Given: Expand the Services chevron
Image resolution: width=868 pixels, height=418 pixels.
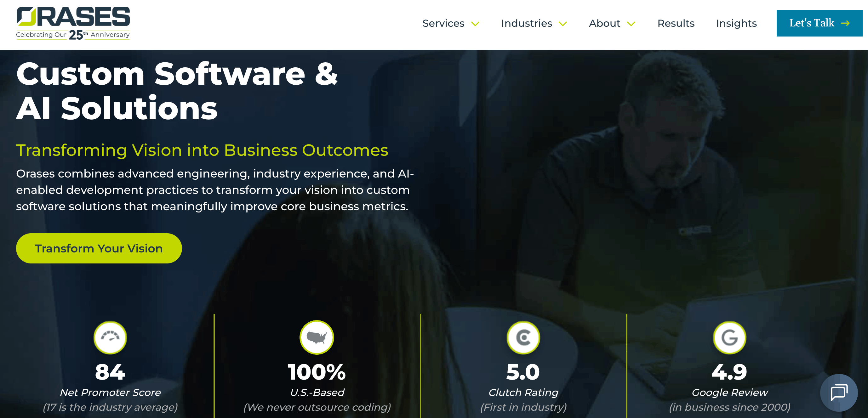Looking at the screenshot, I should [x=475, y=24].
